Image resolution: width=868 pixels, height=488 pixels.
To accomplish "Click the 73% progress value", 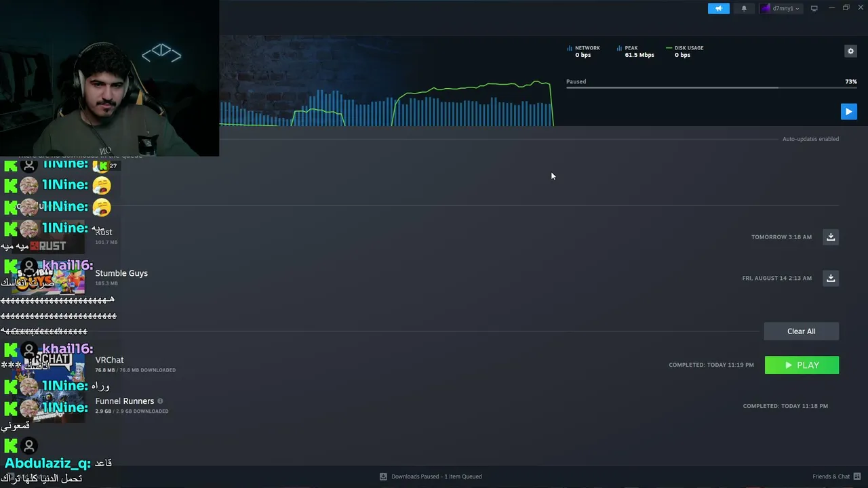I will 851,81.
